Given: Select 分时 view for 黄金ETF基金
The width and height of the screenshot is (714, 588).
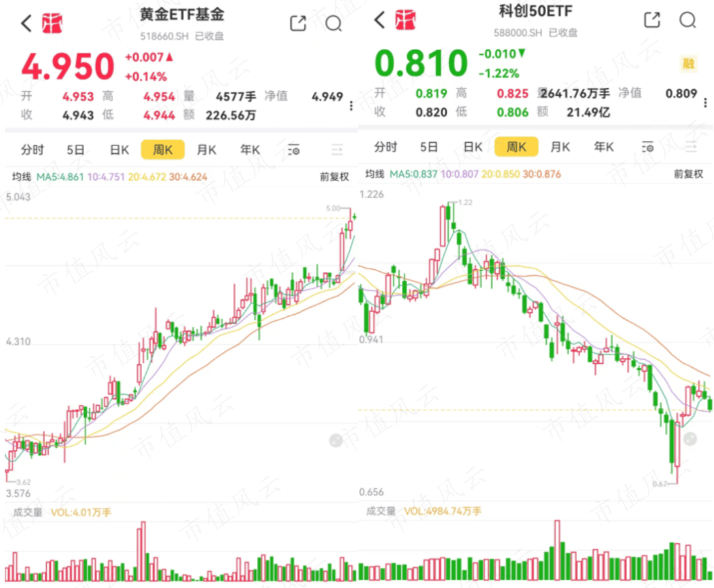Looking at the screenshot, I should (x=33, y=150).
